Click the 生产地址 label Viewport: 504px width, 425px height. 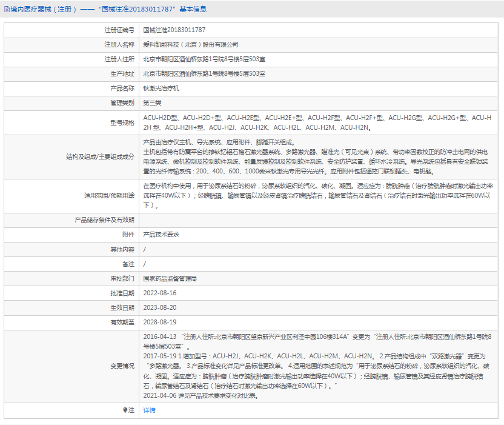[x=122, y=74]
